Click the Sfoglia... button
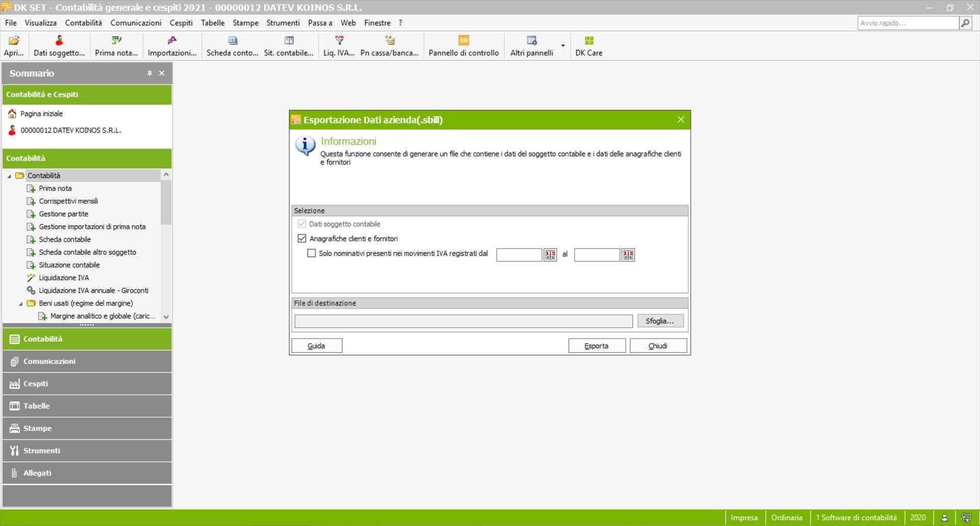This screenshot has height=526, width=980. coord(660,321)
